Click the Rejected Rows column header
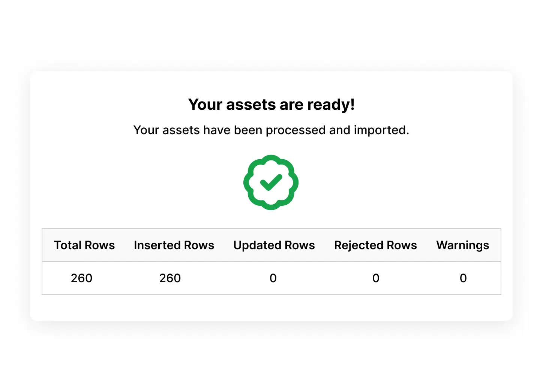Screen dimensions: 543x392 coord(375,245)
